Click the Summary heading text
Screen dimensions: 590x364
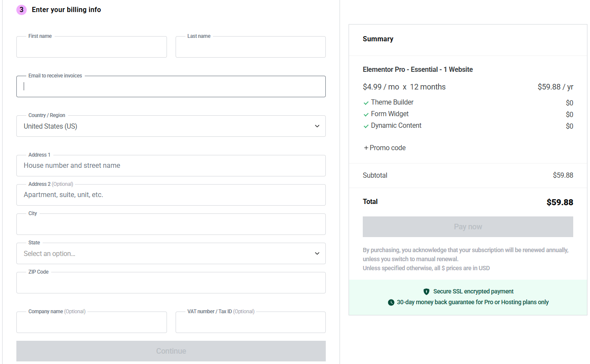tap(378, 39)
